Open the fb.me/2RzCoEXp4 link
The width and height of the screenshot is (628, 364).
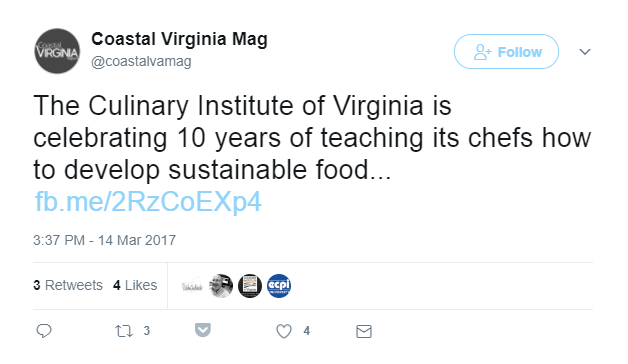[148, 201]
